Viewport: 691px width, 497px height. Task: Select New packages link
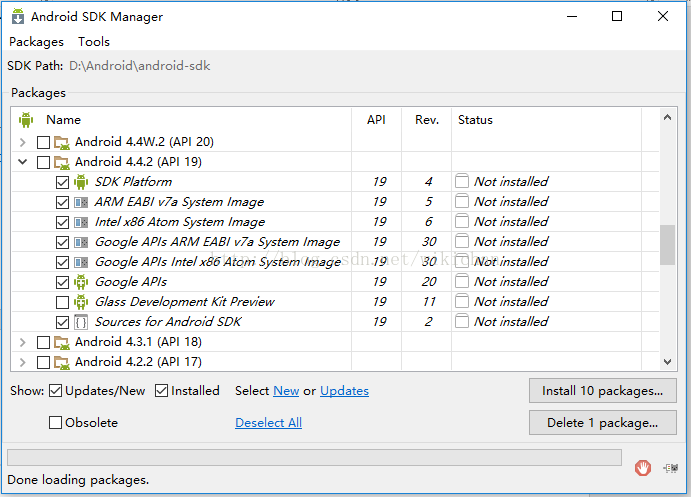[x=286, y=391]
